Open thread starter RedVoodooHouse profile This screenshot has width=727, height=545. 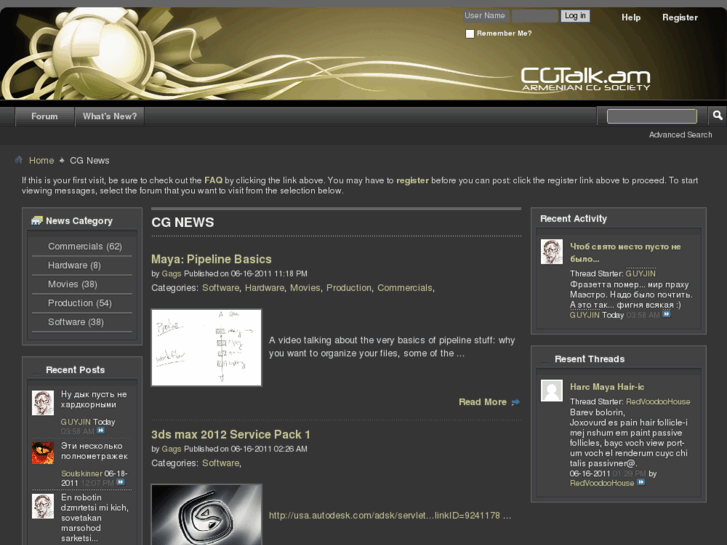(x=658, y=402)
